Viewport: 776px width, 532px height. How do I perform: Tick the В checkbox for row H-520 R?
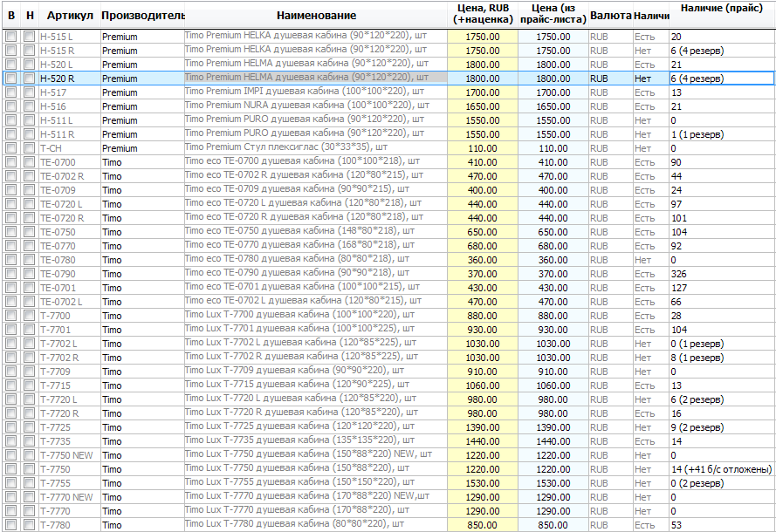[x=10, y=78]
